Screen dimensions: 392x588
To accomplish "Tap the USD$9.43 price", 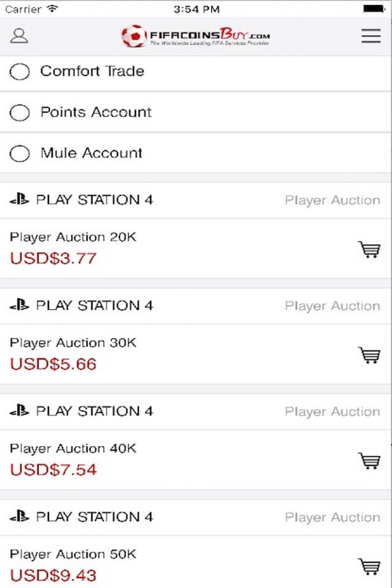I will [53, 576].
